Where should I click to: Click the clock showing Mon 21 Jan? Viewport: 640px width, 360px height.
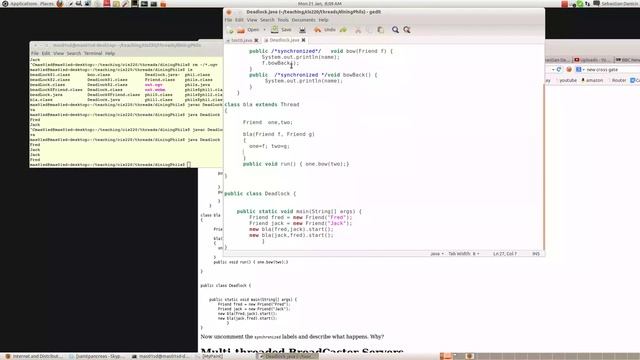point(320,4)
